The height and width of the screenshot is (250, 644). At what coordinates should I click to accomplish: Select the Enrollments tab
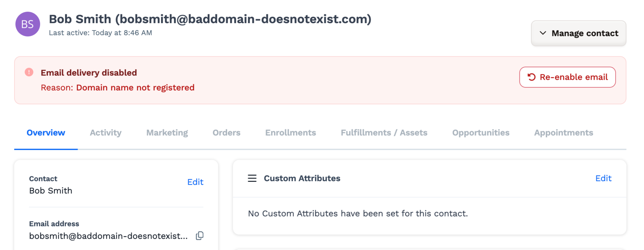click(290, 132)
